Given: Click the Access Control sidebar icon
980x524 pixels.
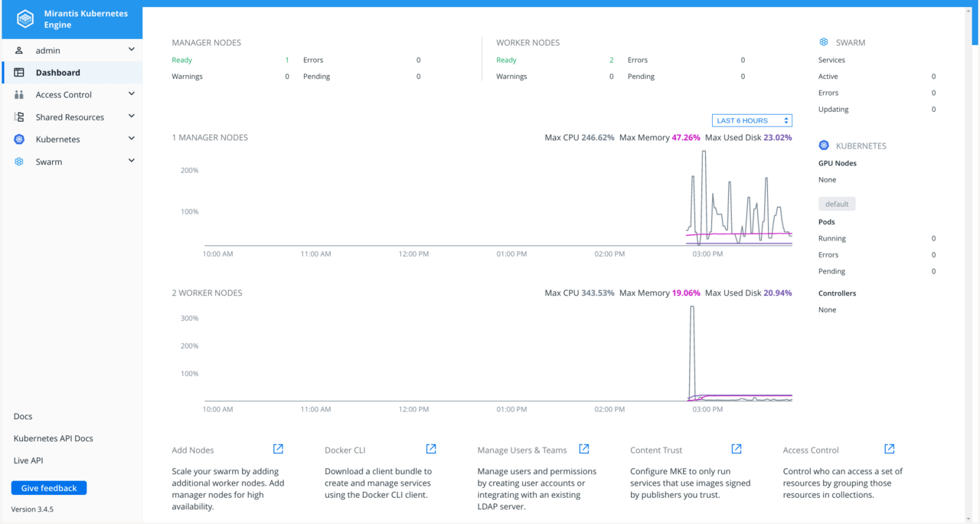Looking at the screenshot, I should pyautogui.click(x=19, y=95).
